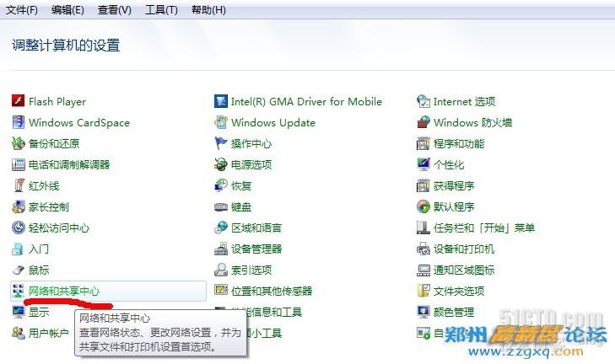Open the Windows 防火墙 link
Image resolution: width=615 pixels, height=364 pixels.
tap(472, 123)
